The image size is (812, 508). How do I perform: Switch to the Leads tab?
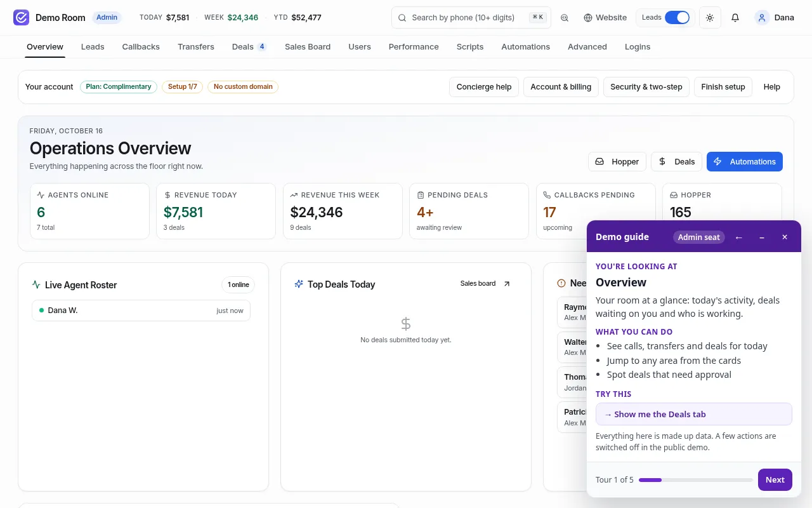[93, 46]
